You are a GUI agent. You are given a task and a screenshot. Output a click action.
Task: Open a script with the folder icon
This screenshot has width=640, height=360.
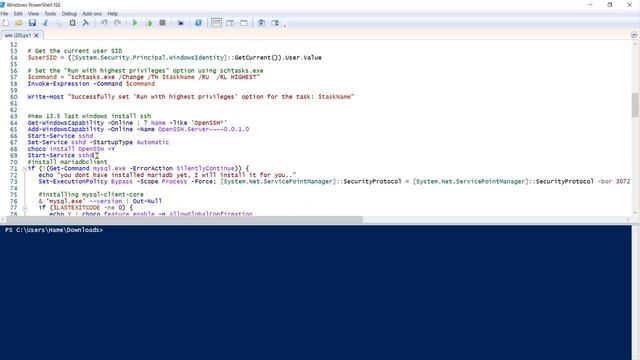19,23
